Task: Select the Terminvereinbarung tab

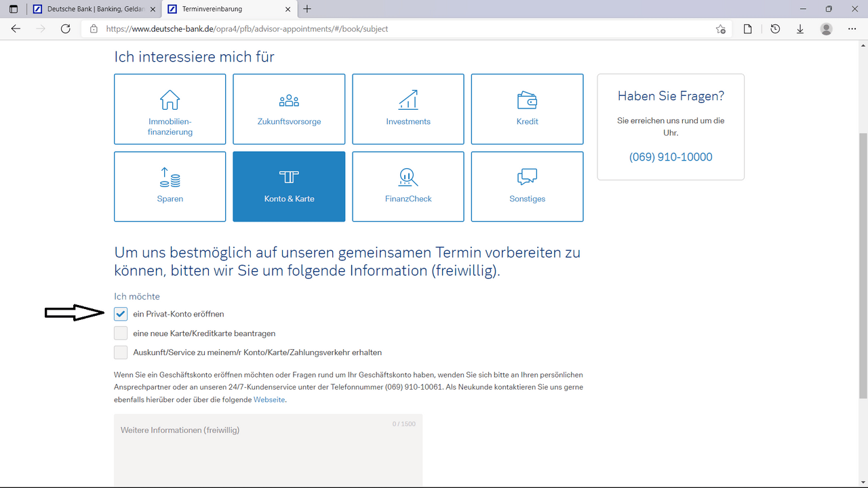Action: click(x=229, y=9)
